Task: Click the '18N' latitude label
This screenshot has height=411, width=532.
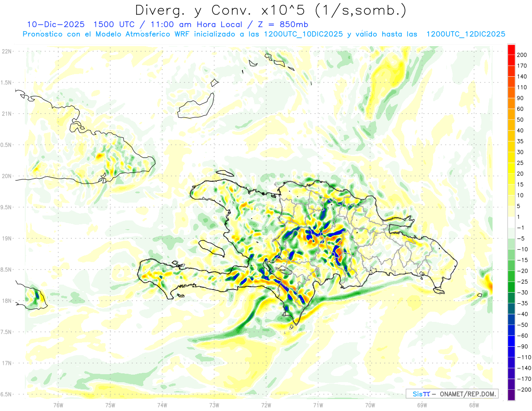Action: coord(7,301)
